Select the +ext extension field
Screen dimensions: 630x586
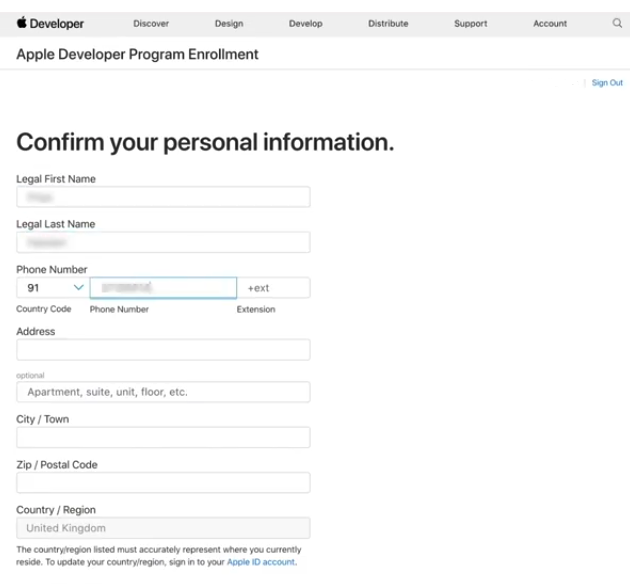tap(274, 288)
